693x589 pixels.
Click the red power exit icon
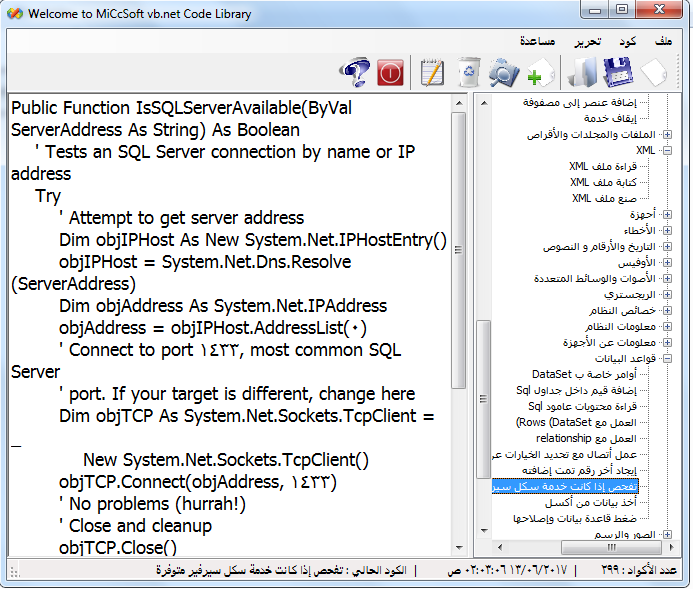390,73
